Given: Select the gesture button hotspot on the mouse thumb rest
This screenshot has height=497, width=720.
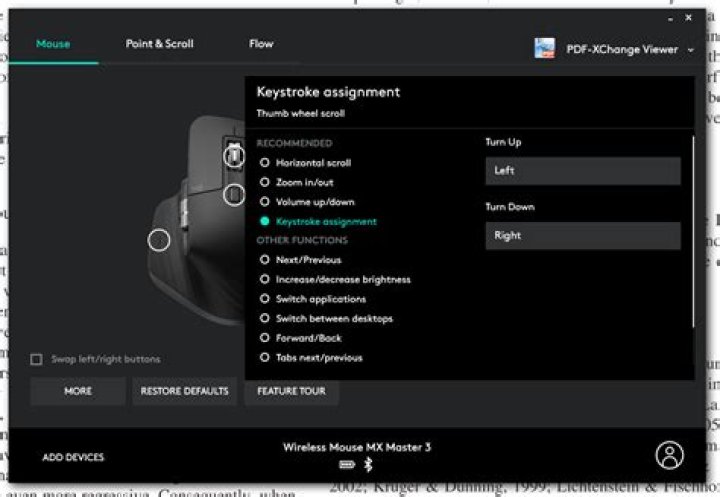Looking at the screenshot, I should pyautogui.click(x=159, y=240).
